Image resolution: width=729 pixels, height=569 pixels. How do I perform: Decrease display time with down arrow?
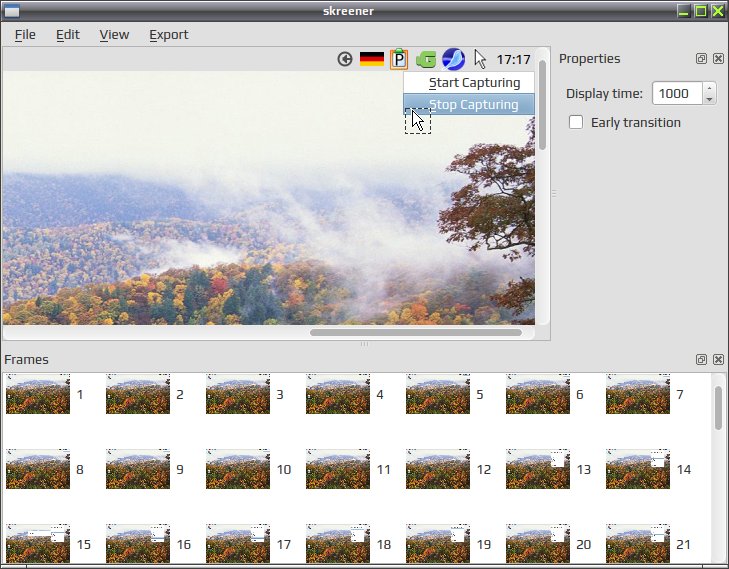[709, 99]
